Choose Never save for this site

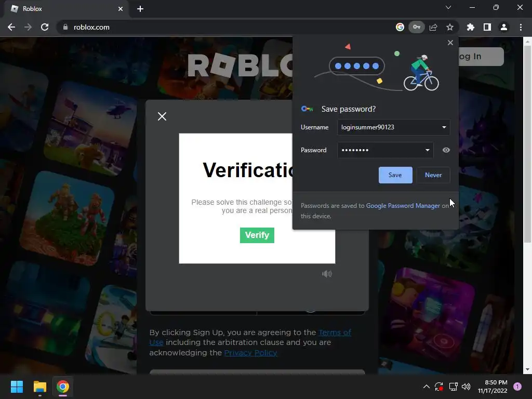433,175
